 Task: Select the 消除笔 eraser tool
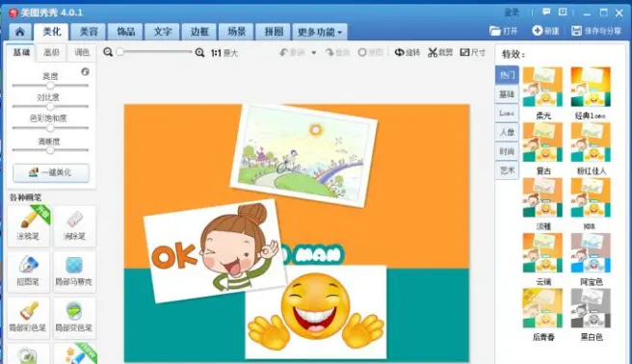(74, 225)
